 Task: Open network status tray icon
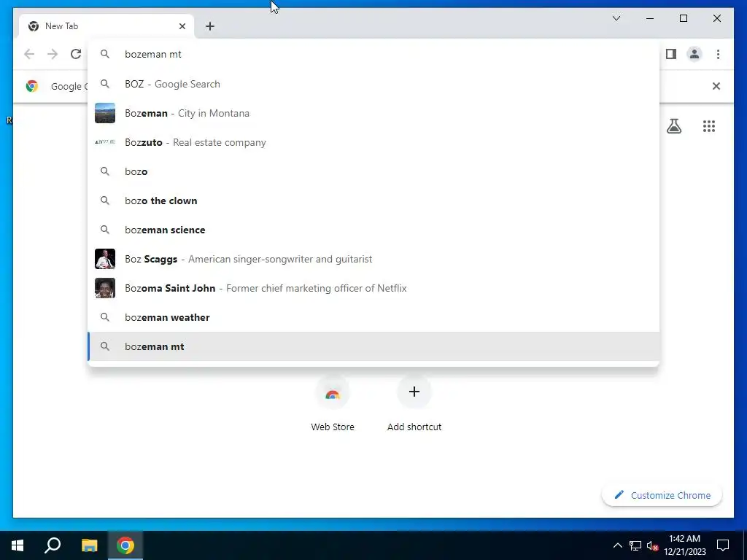pyautogui.click(x=635, y=545)
